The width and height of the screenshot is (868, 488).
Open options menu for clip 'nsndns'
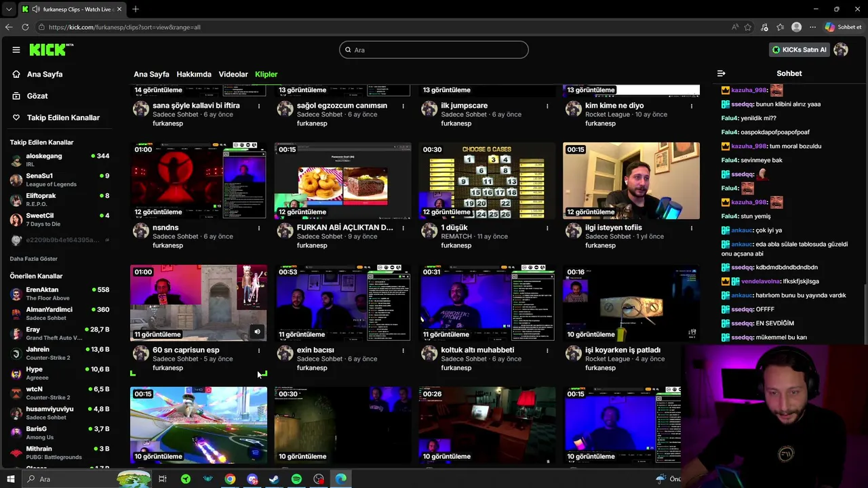(258, 228)
